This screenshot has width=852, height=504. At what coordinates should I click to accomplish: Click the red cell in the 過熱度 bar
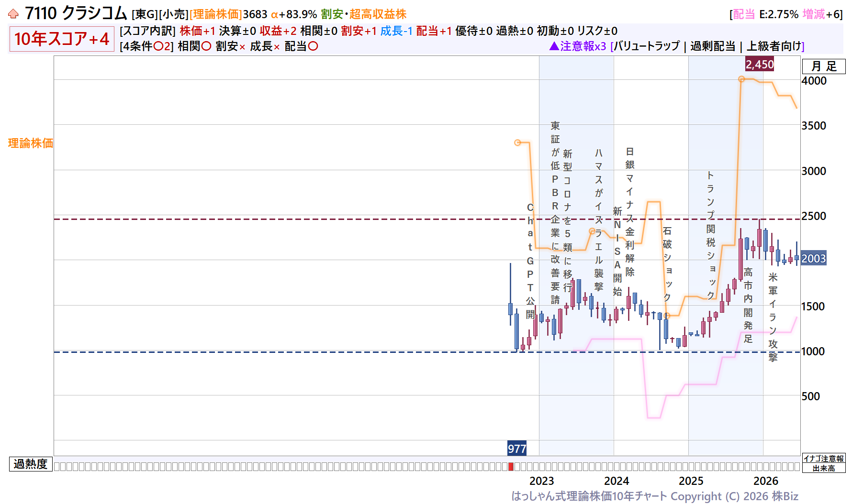click(511, 467)
